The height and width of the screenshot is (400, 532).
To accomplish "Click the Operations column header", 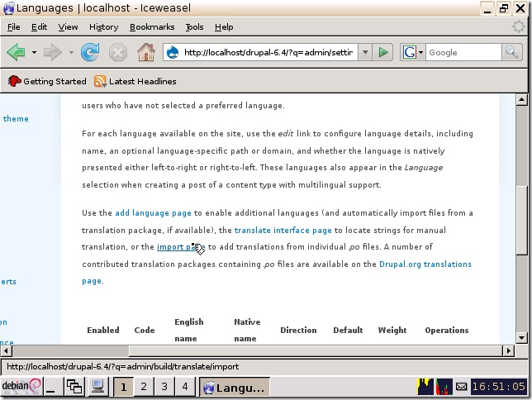I will point(446,330).
